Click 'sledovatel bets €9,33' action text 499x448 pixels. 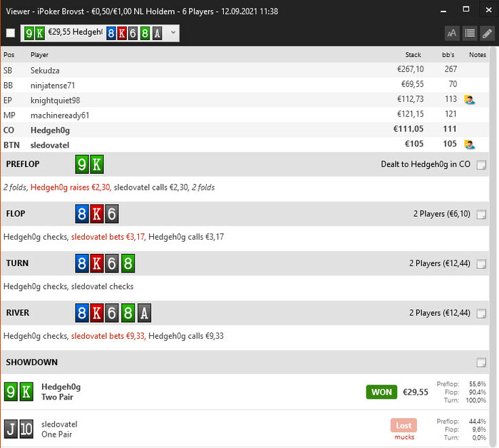tap(108, 336)
